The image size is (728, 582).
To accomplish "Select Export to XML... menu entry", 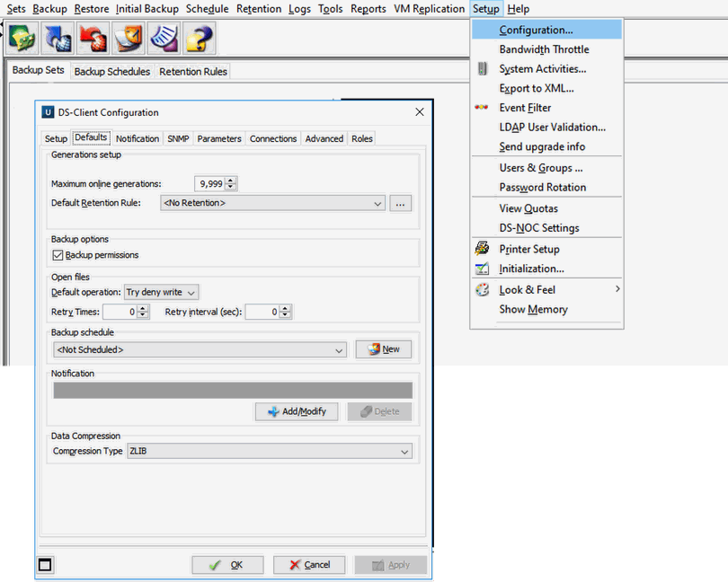I will point(547,88).
